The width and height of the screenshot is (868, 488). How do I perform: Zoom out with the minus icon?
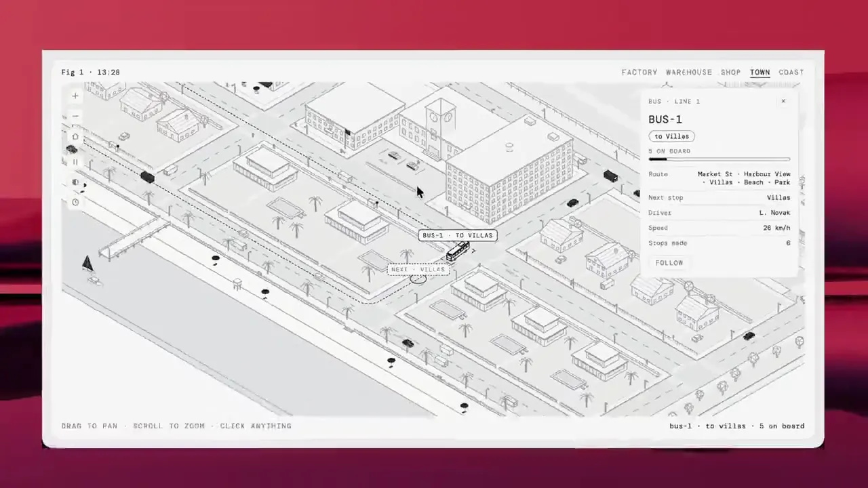point(75,116)
